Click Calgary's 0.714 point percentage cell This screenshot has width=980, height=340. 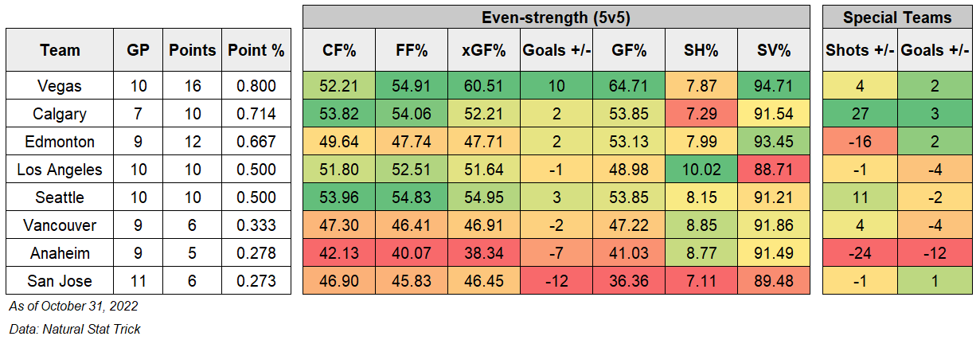[256, 114]
